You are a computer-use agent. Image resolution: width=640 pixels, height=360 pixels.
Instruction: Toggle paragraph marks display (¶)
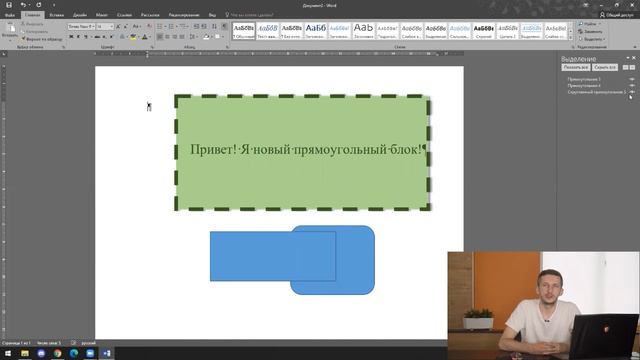tap(224, 27)
